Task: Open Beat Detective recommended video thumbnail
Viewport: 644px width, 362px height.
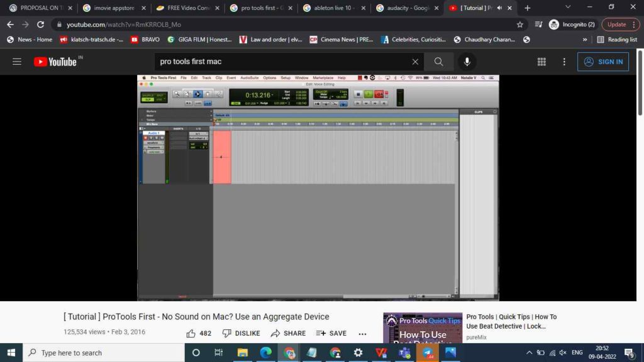Action: 423,328
